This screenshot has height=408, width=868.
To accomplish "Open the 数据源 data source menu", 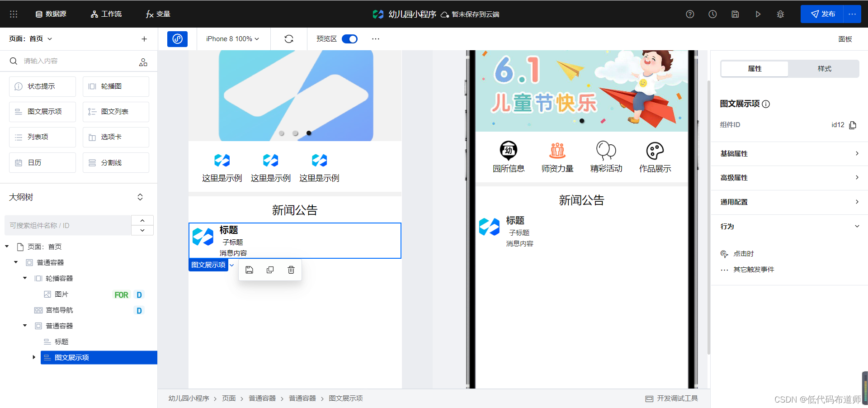I will (51, 14).
